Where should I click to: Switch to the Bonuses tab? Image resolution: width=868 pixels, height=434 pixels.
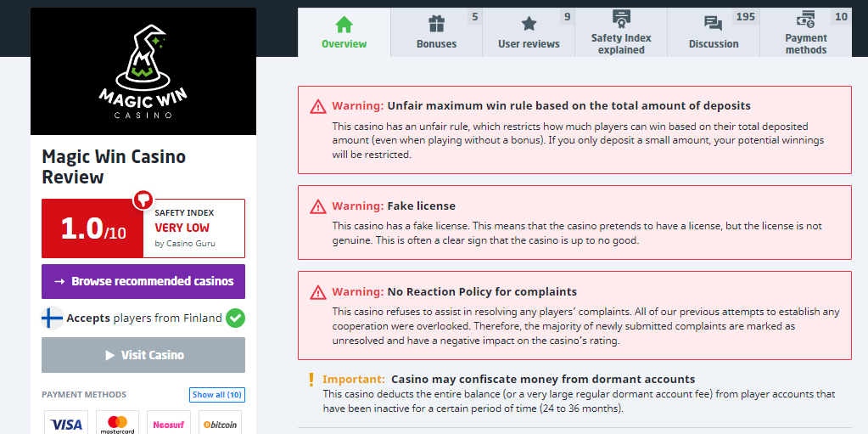pyautogui.click(x=436, y=33)
